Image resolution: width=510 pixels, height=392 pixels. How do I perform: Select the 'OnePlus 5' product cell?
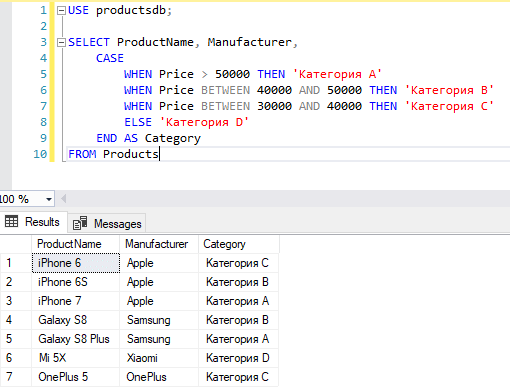pos(76,377)
